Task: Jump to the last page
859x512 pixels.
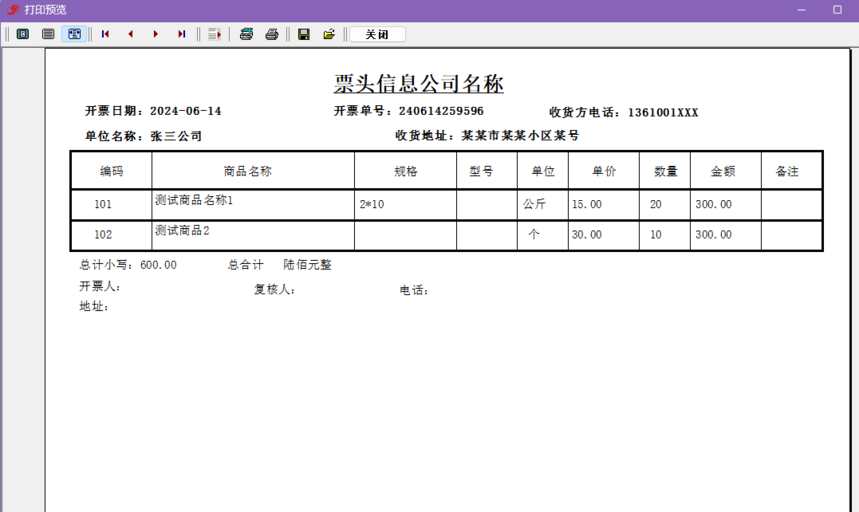Action: [x=181, y=34]
